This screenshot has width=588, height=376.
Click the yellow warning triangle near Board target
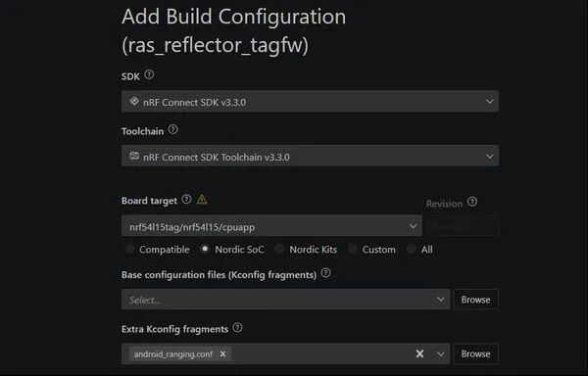pos(202,199)
